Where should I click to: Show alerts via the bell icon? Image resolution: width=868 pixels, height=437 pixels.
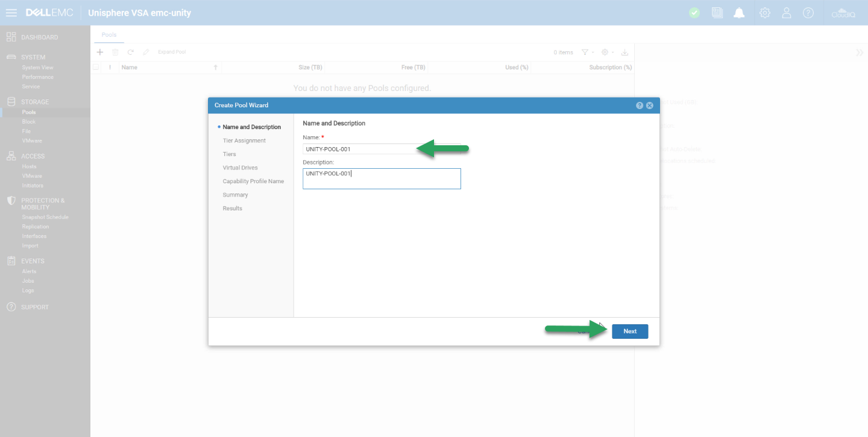click(739, 13)
